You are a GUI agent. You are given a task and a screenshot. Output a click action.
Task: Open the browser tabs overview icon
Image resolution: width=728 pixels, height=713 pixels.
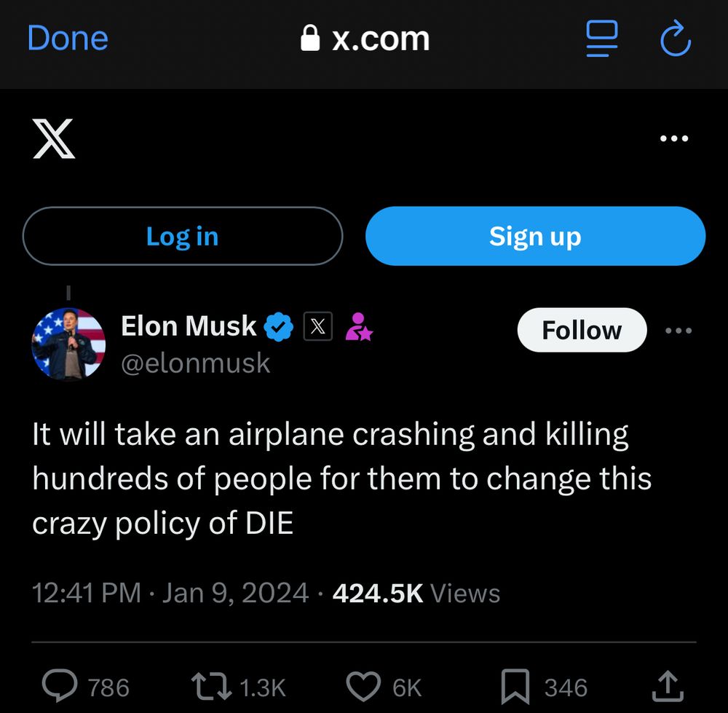click(x=601, y=40)
